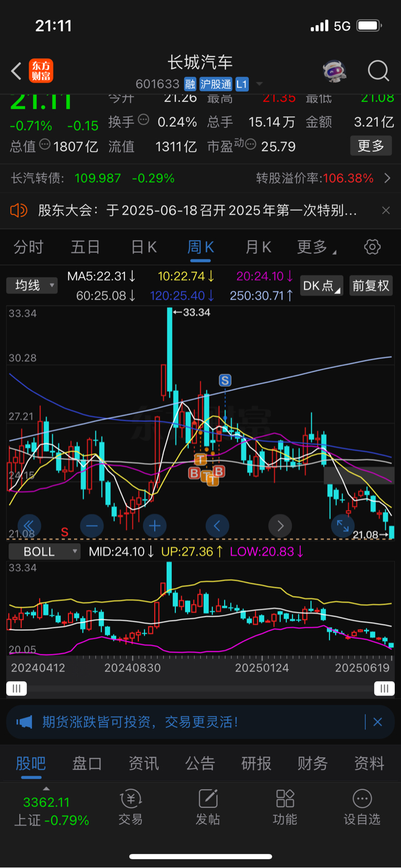
Task: Change 前复权 adjustment mode
Action: [371, 286]
